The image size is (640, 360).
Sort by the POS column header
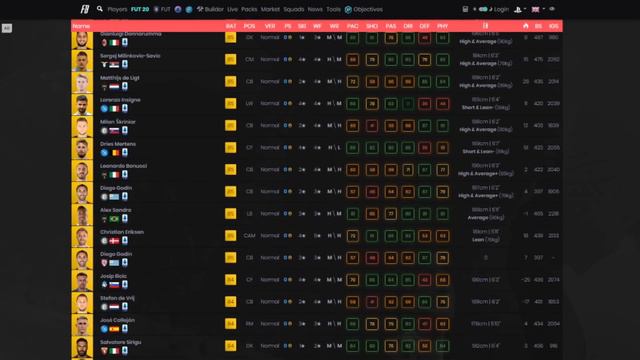coord(249,26)
